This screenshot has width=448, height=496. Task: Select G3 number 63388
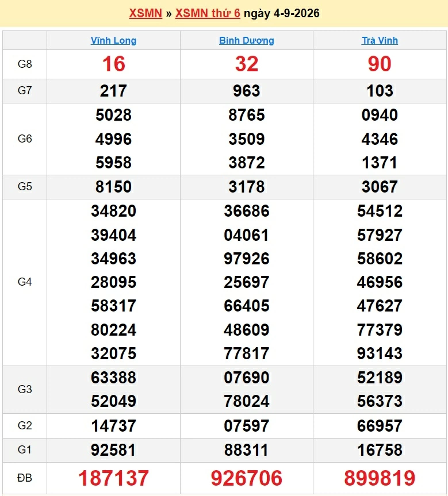point(114,378)
